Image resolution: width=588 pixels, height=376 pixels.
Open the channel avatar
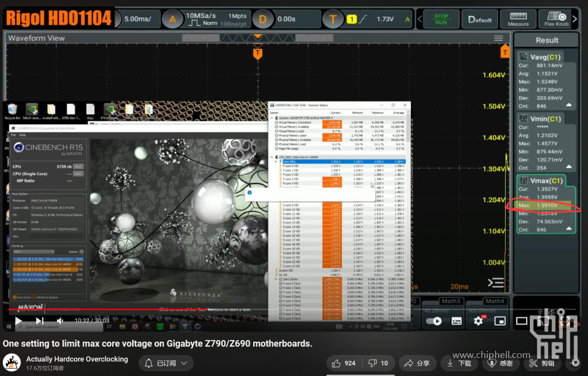(x=12, y=362)
